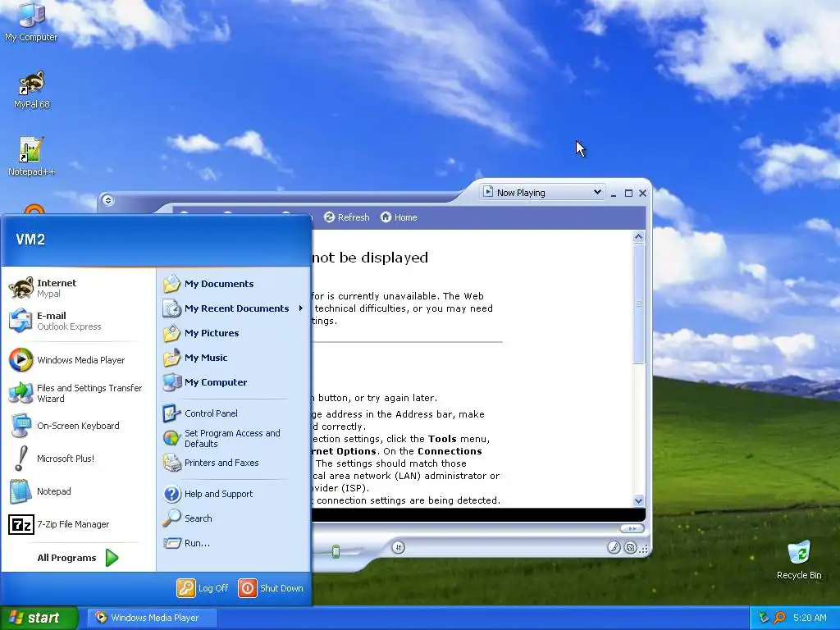Screen dimensions: 840x630
Task: Click the Log Off button
Action: (x=203, y=588)
